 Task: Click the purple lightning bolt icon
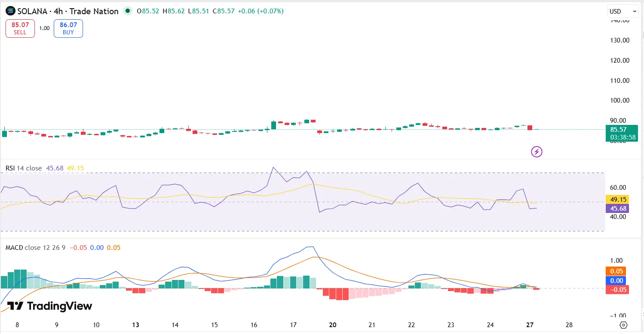click(537, 152)
